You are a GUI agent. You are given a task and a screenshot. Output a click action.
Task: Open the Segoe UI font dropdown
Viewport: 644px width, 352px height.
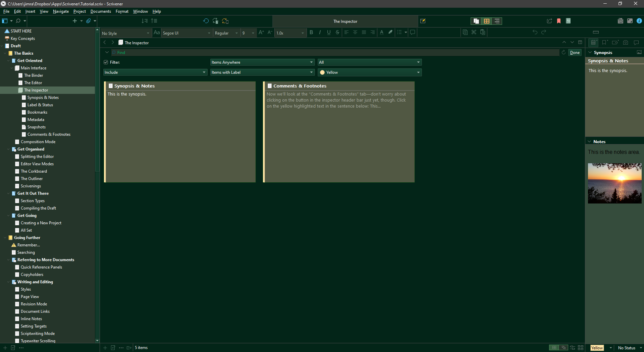186,33
